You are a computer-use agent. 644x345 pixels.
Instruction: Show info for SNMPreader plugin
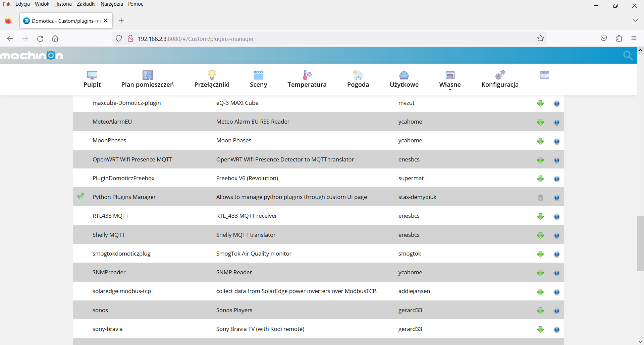click(557, 273)
